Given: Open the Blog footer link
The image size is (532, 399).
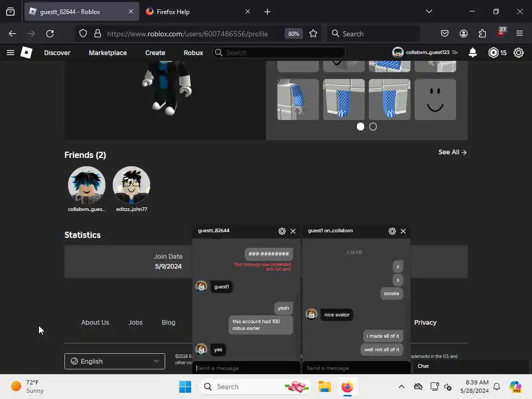Looking at the screenshot, I should [x=168, y=322].
